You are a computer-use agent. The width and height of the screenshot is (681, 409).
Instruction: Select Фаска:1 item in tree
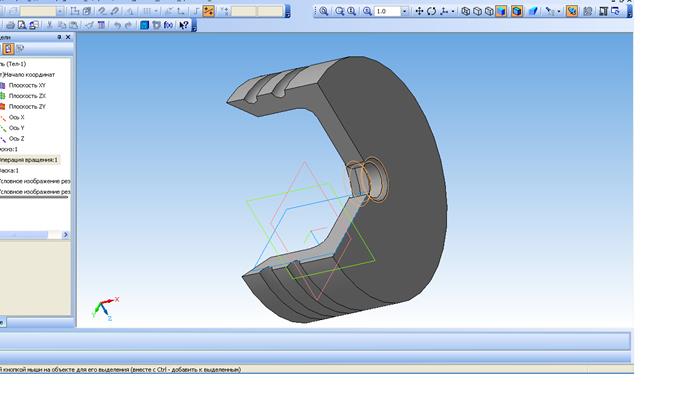9,171
